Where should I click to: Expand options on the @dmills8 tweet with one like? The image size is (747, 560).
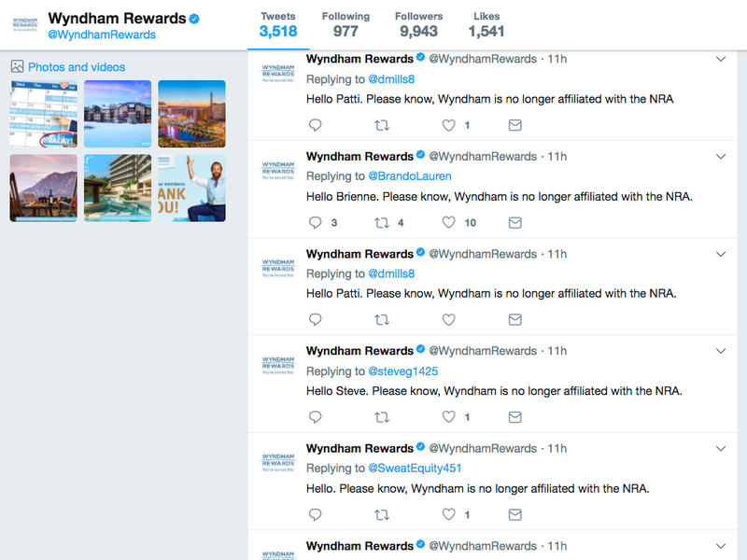[x=721, y=59]
